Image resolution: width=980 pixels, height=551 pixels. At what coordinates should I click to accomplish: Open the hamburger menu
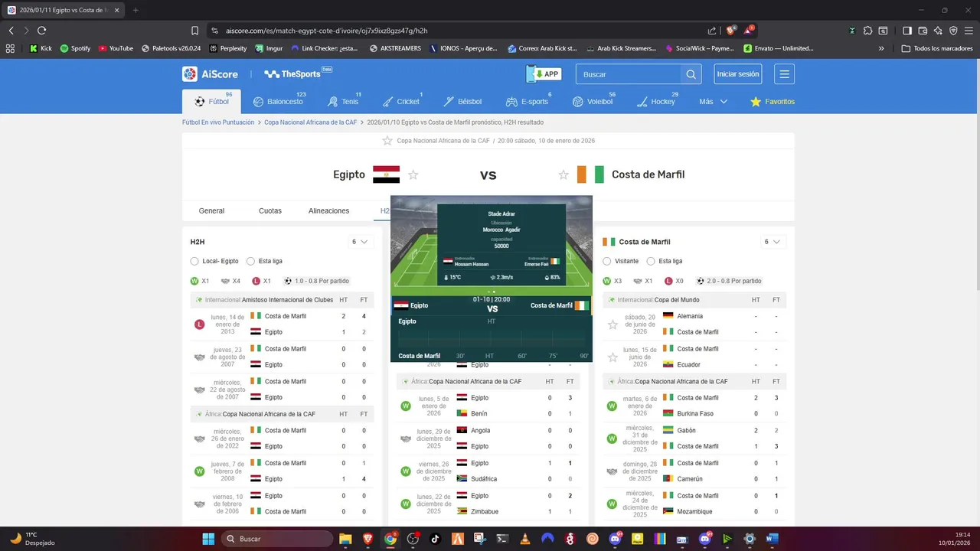784,74
